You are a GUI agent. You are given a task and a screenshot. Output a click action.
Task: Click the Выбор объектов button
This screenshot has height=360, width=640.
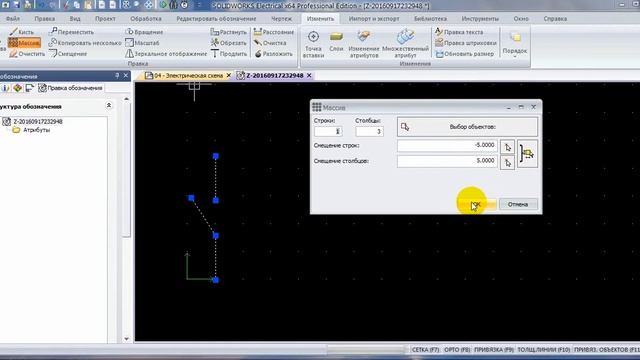tap(467, 127)
